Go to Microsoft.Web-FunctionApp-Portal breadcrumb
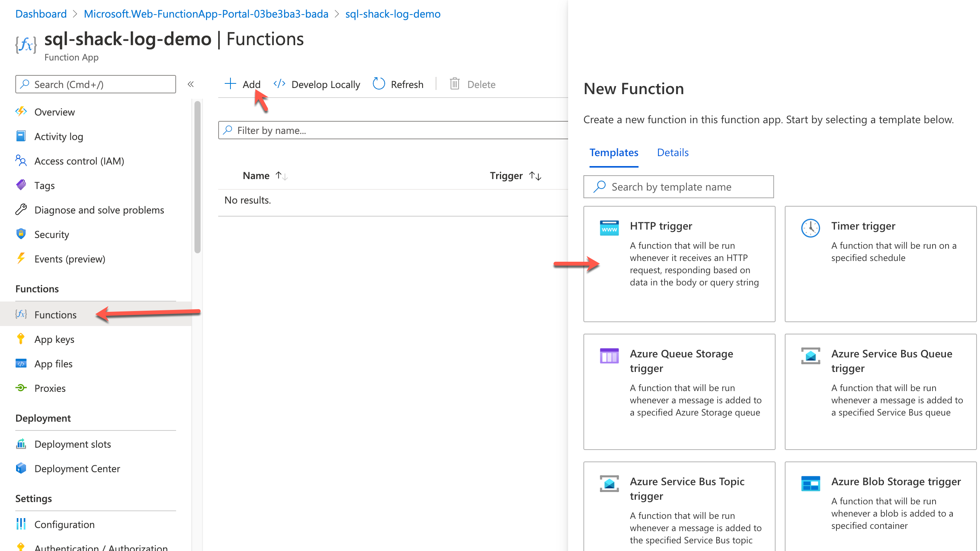This screenshot has height=551, width=980. 206,14
